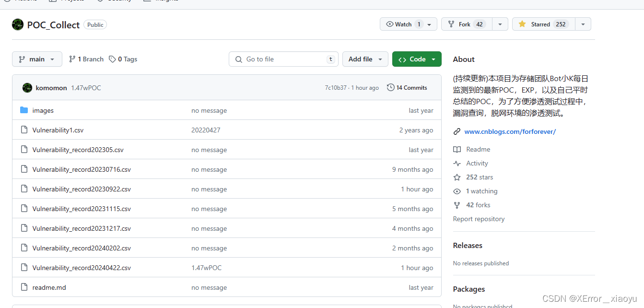The width and height of the screenshot is (644, 308).
Task: Click the Releases heading
Action: pyautogui.click(x=468, y=245)
